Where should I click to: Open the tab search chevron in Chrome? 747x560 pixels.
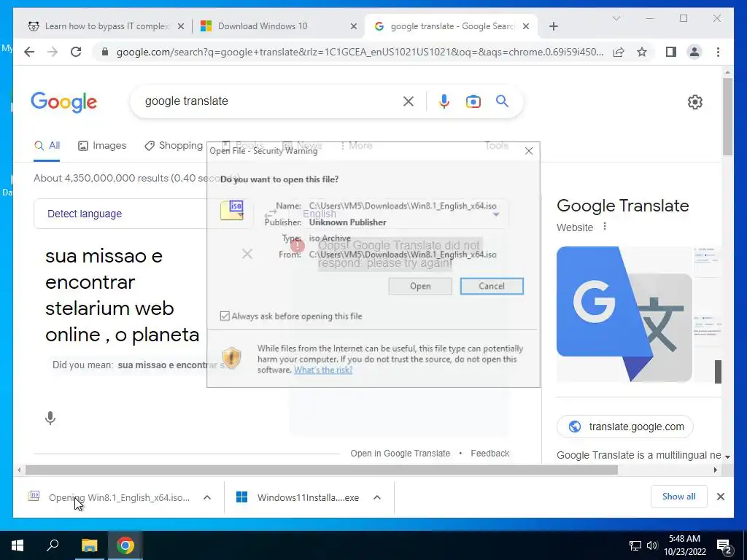click(x=616, y=18)
